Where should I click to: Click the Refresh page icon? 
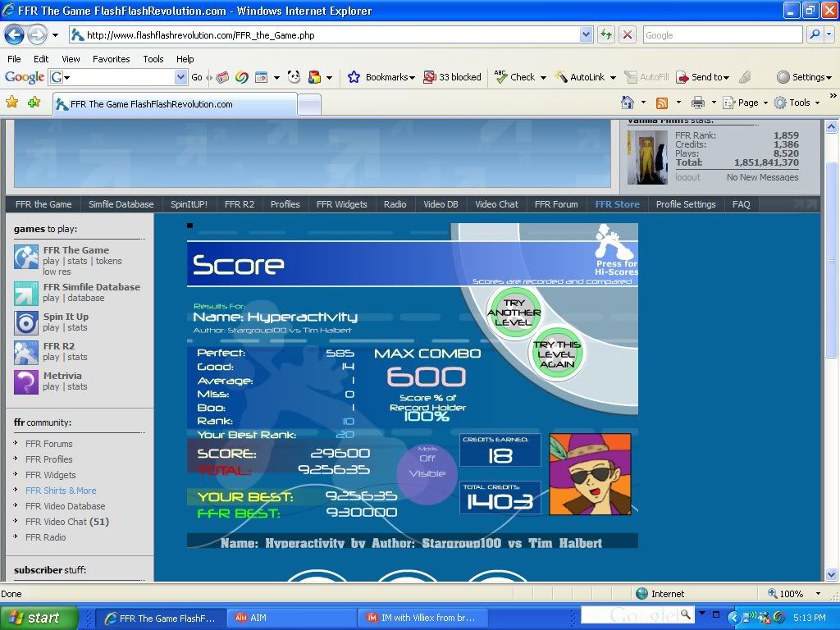(x=606, y=34)
